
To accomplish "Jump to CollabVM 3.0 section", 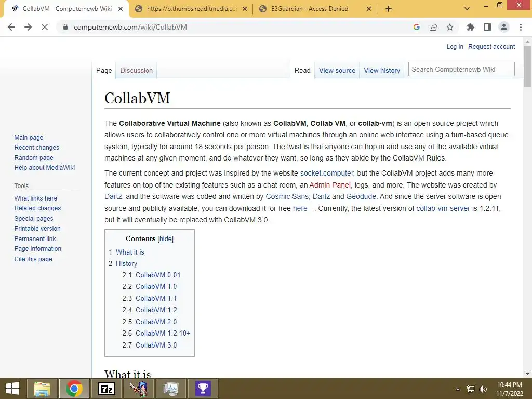I will [156, 345].
